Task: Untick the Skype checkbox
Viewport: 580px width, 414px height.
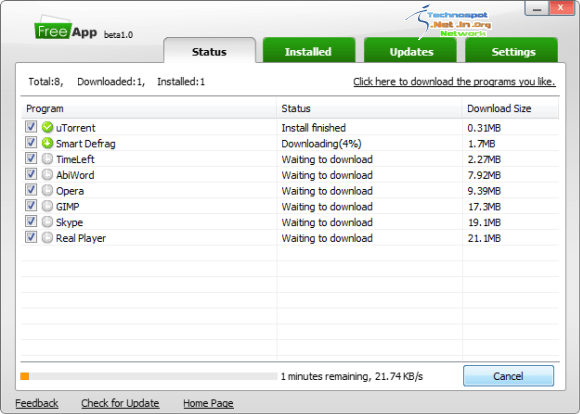Action: (31, 221)
